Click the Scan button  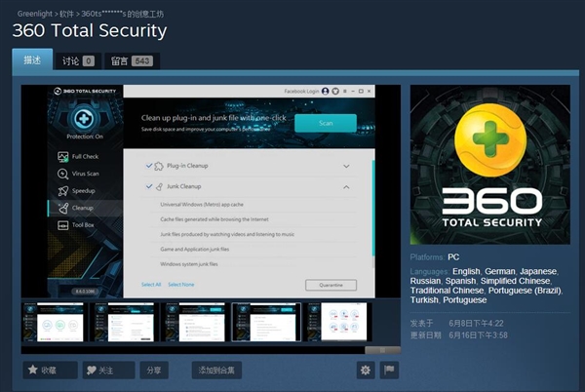pos(326,123)
